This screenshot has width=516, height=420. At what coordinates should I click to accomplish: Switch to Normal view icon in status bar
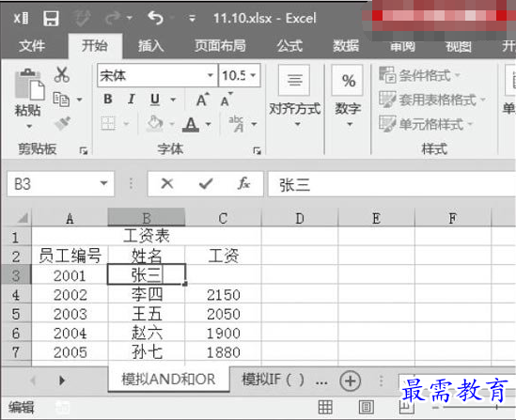(325, 407)
